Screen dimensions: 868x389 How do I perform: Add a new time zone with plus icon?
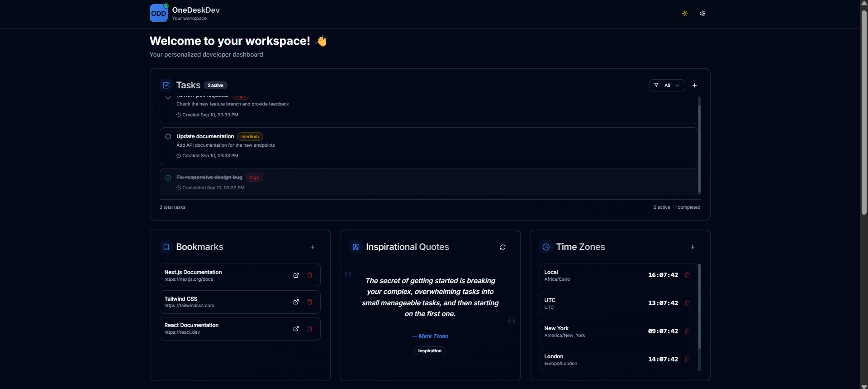(693, 247)
